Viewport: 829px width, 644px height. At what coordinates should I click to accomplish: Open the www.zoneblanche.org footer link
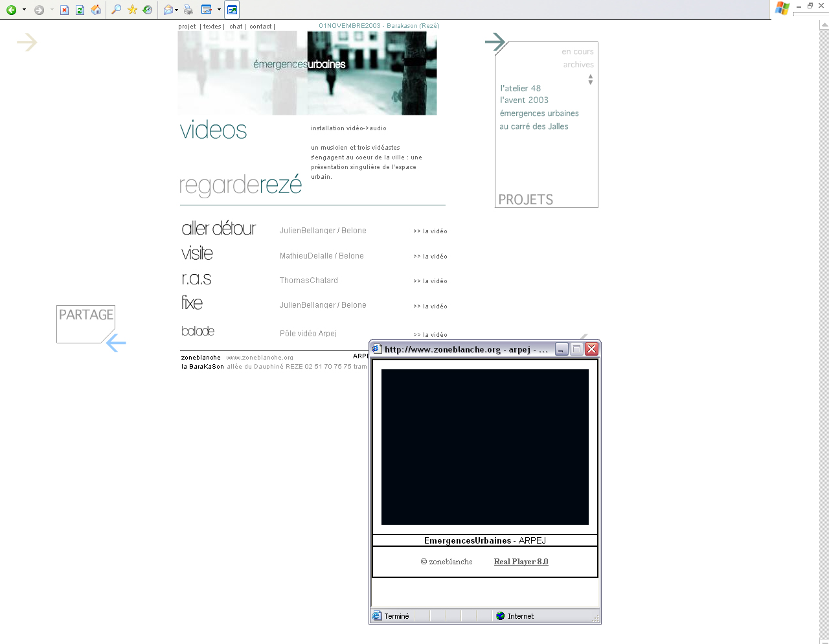point(260,358)
